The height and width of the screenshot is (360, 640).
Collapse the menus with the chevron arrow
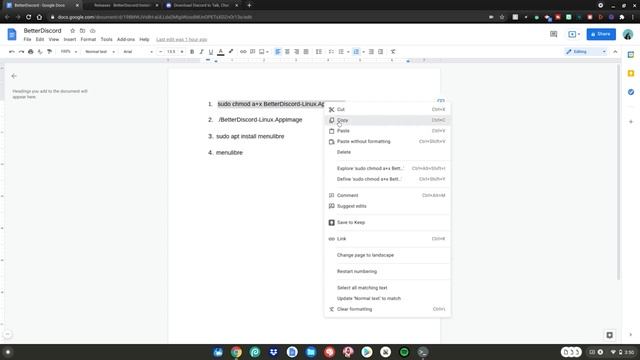(615, 52)
